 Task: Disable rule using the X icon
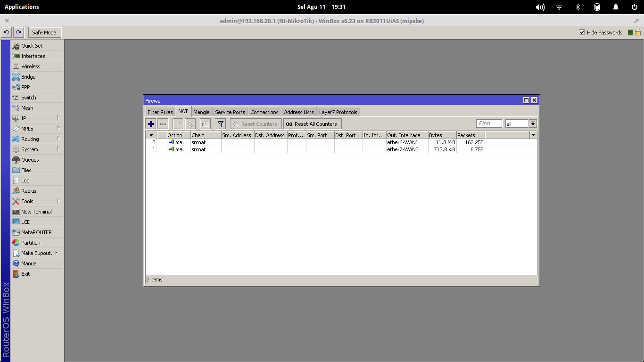[190, 124]
